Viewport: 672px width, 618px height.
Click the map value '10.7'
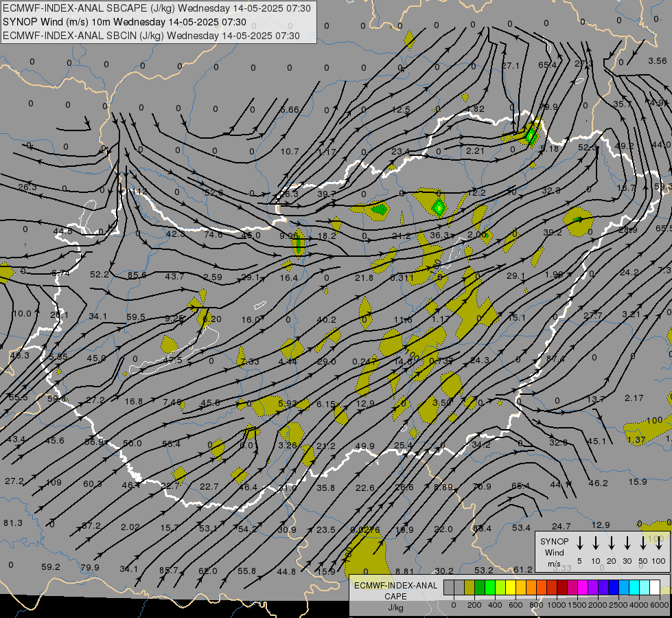(x=290, y=151)
